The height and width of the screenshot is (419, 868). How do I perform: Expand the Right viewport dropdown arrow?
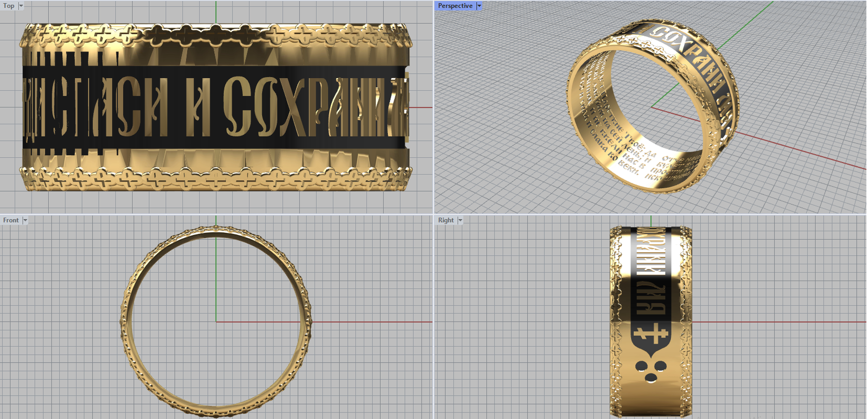pyautogui.click(x=460, y=220)
